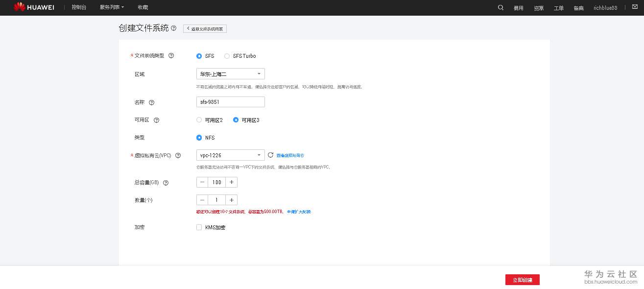Open 工单 menu
This screenshot has height=289, width=644.
coord(558,8)
